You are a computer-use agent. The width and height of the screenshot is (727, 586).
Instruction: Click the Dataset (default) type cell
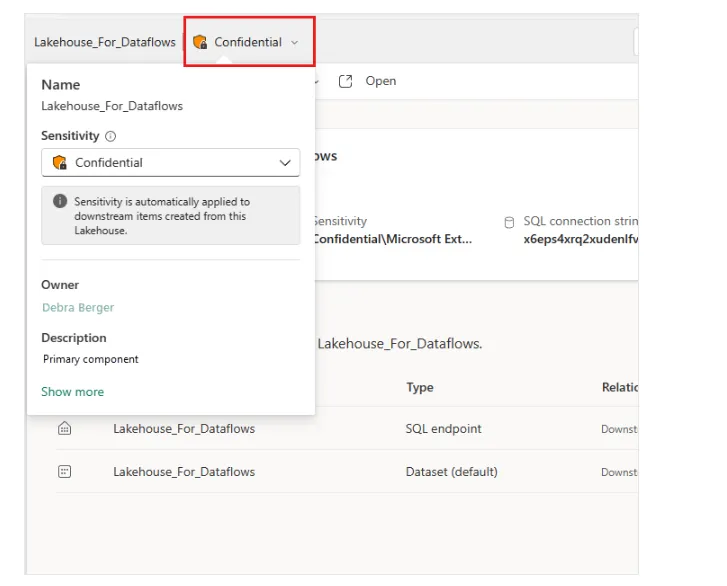point(452,472)
